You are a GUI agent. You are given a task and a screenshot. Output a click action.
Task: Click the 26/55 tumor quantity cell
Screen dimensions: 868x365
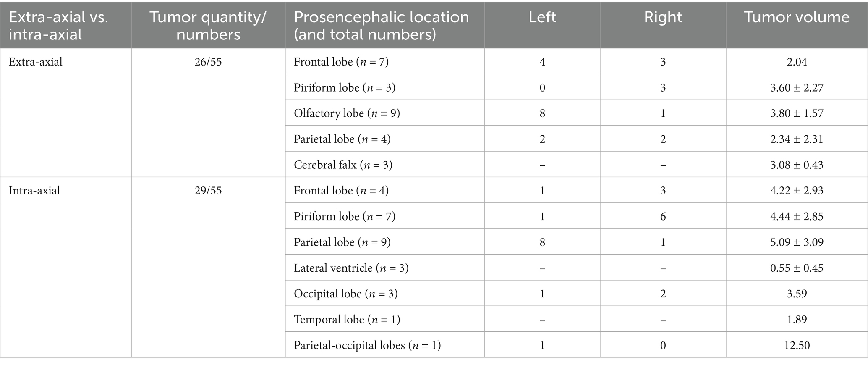pos(208,62)
